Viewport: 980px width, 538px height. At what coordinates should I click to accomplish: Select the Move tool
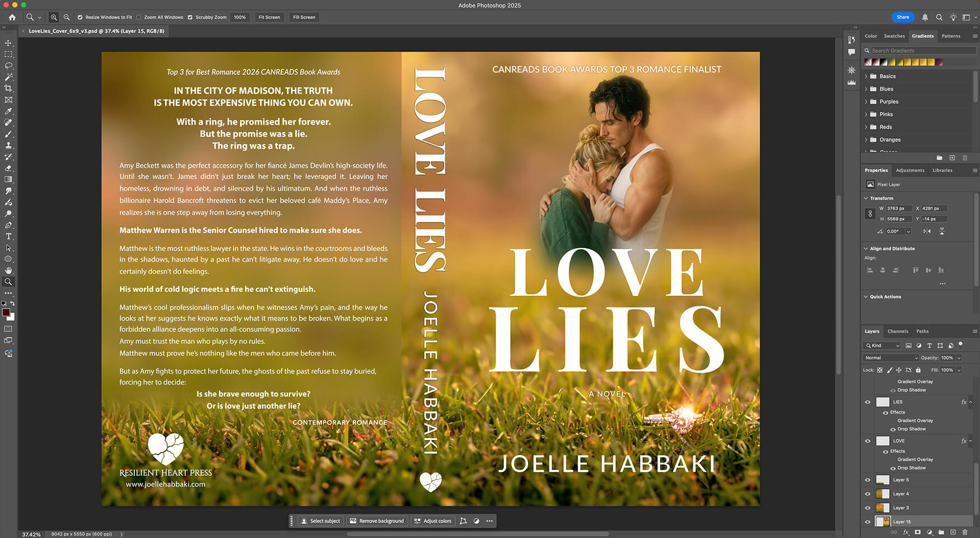pos(8,43)
